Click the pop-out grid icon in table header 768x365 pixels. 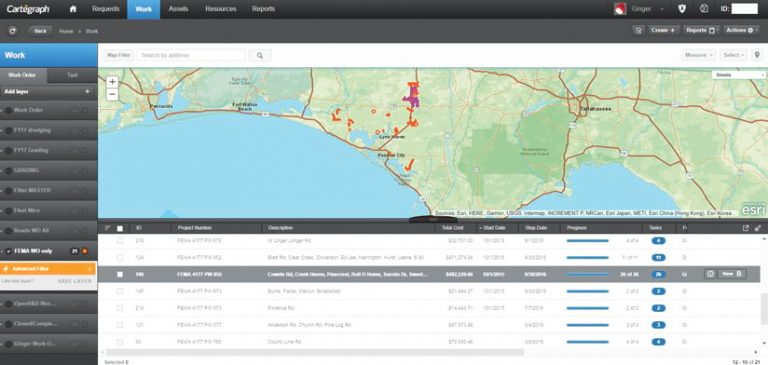point(746,228)
